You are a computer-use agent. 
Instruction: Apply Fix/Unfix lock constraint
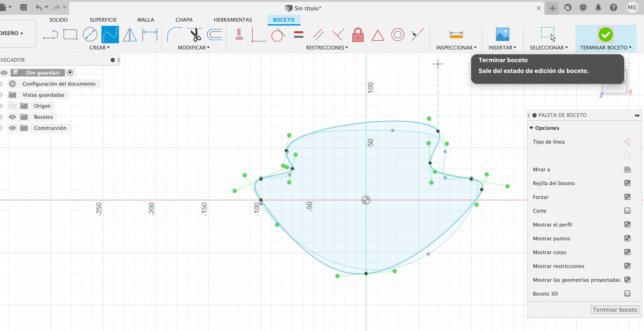tap(358, 35)
